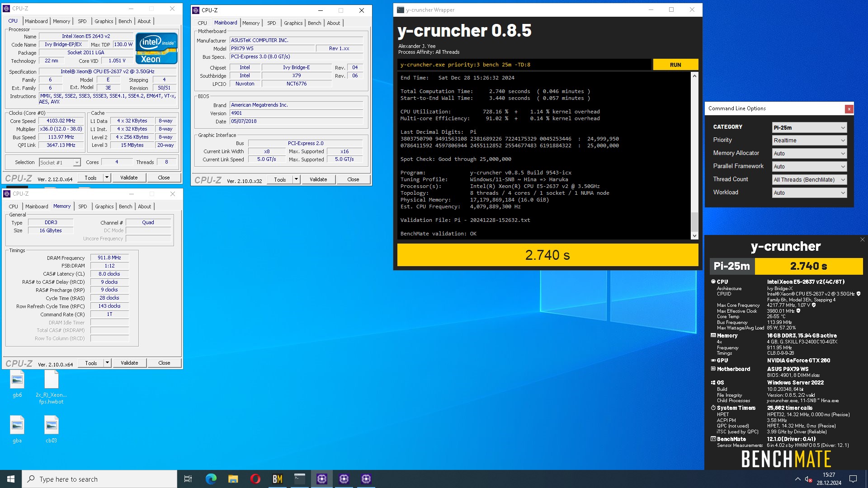Screen dimensions: 868x488
Task: Switch to the first CPU-Z taskbar icon
Action: pos(322,479)
